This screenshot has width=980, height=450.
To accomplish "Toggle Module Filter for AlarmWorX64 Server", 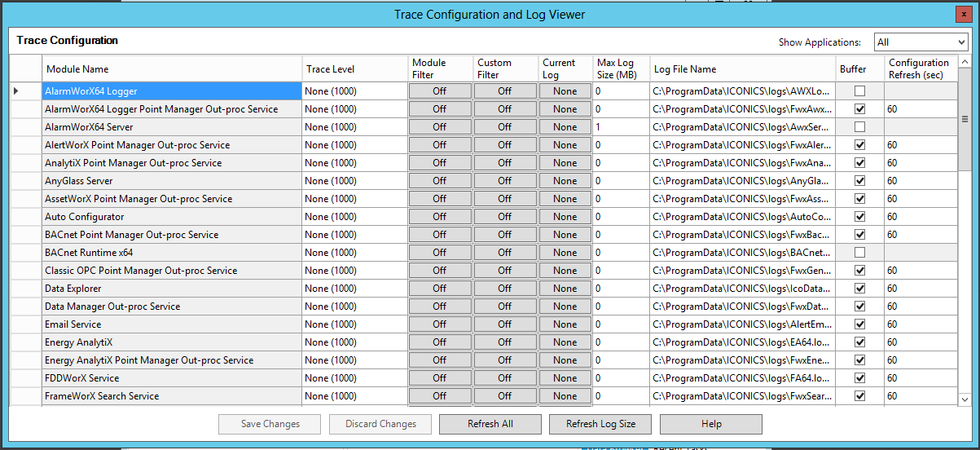I will click(439, 127).
